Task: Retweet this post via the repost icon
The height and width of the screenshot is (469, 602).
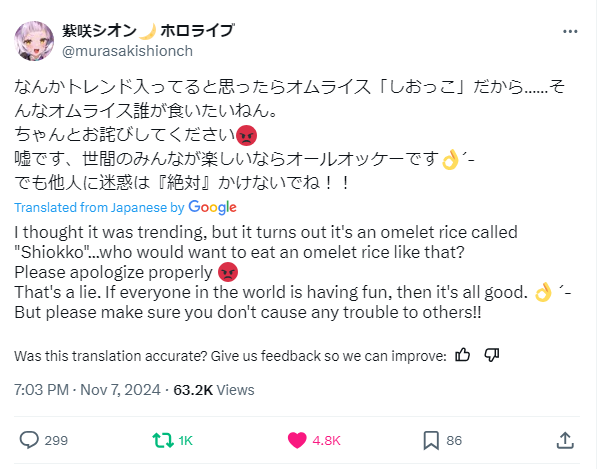Action: [x=160, y=439]
